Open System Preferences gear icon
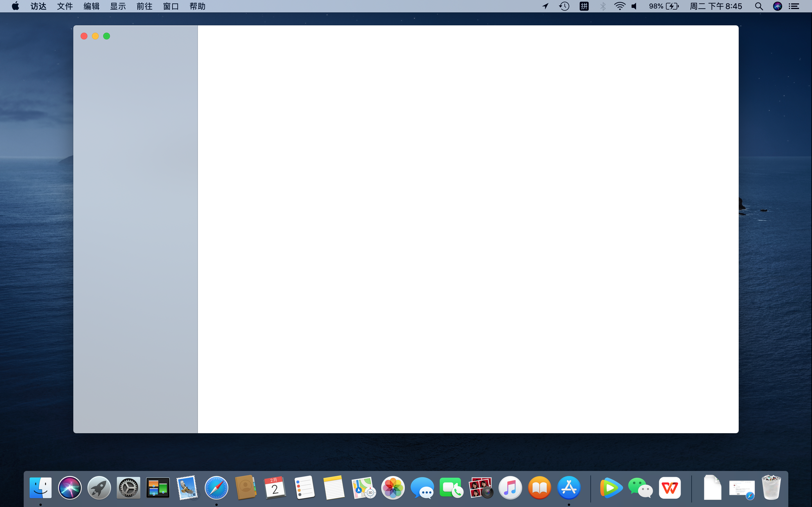 pos(128,487)
